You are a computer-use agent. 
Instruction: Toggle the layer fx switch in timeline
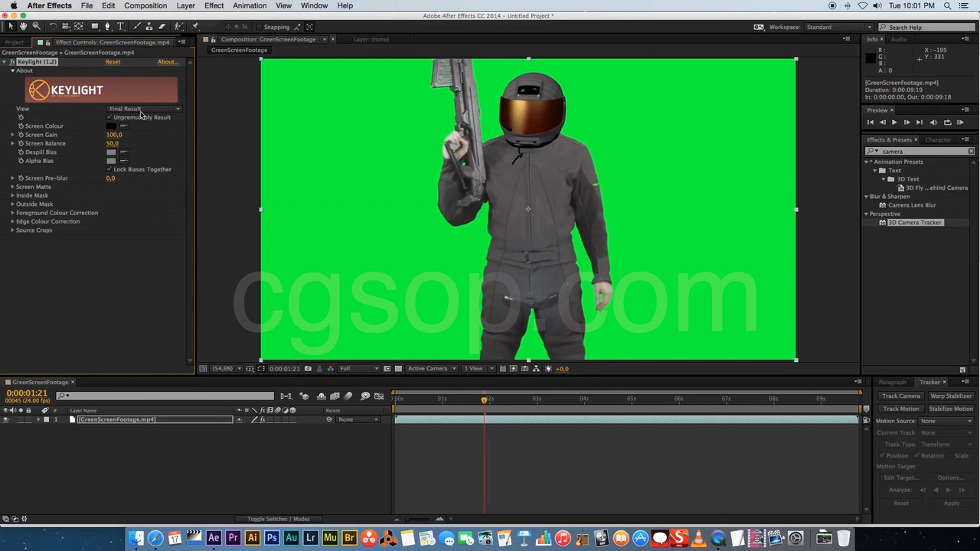pyautogui.click(x=262, y=419)
